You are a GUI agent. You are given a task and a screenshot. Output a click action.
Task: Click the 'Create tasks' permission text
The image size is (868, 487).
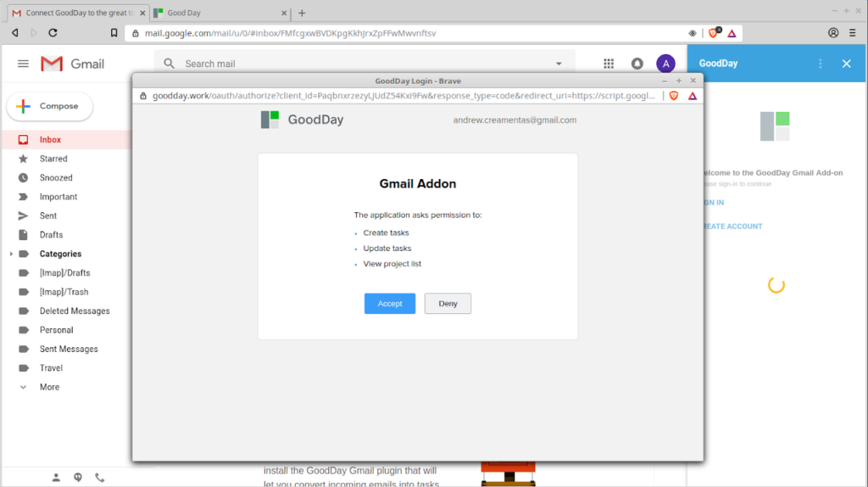(x=386, y=232)
